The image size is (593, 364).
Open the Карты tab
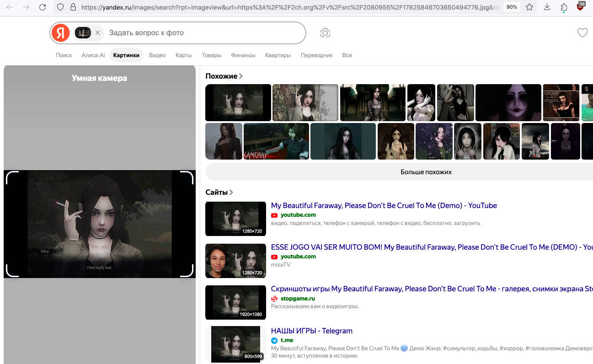tap(184, 55)
